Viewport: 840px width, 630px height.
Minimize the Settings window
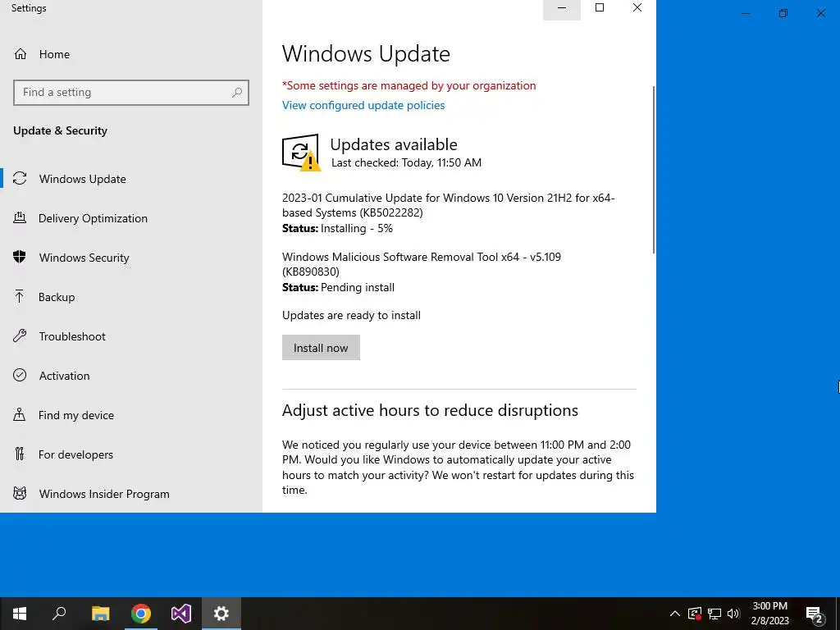(x=562, y=8)
